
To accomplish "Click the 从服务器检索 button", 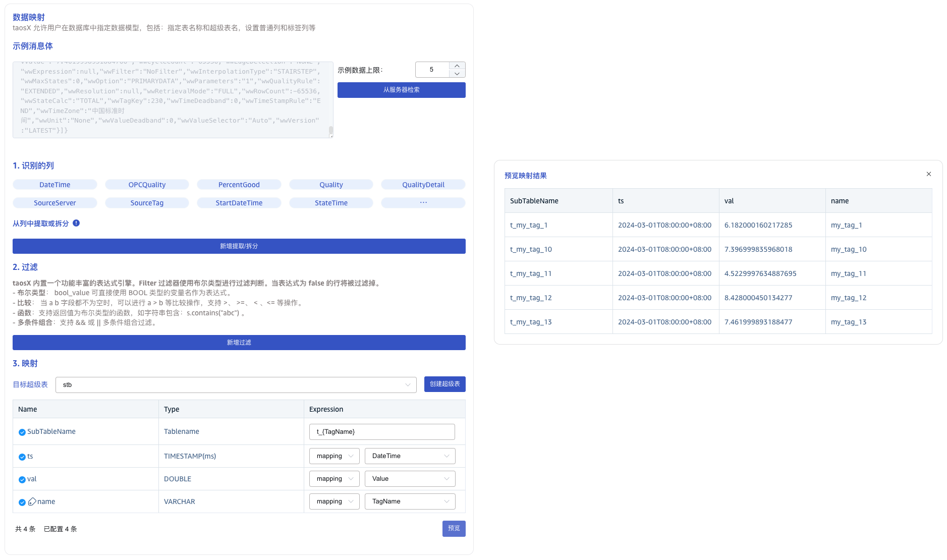I will tap(401, 90).
